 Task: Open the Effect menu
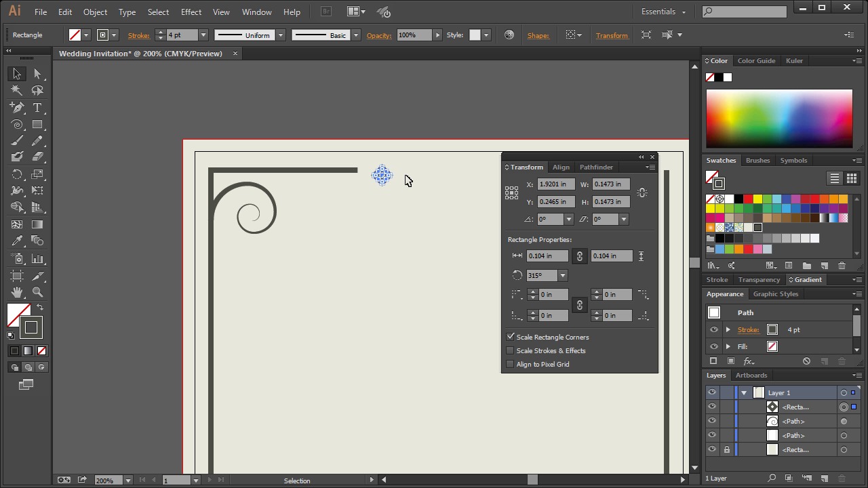[191, 12]
